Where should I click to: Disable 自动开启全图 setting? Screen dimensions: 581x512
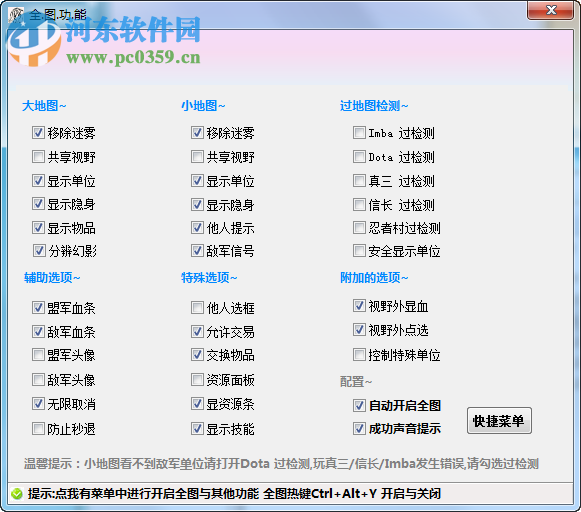click(359, 406)
